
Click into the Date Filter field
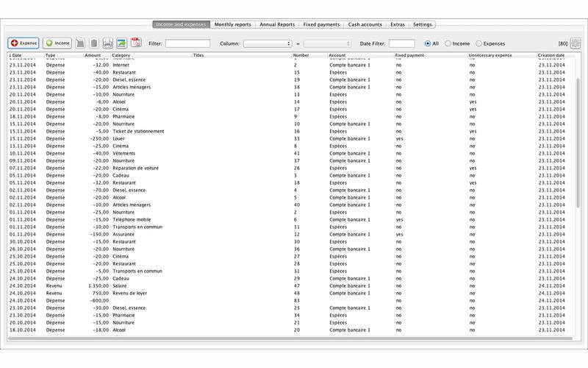click(401, 43)
